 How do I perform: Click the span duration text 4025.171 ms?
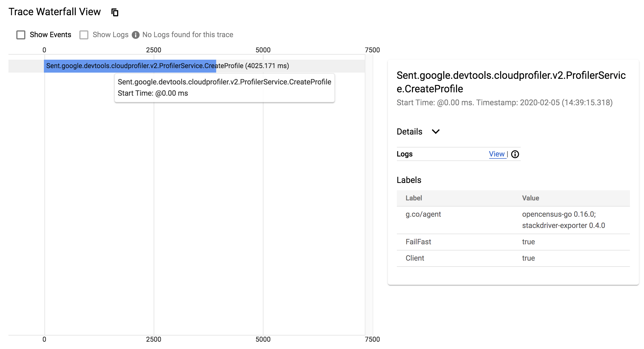tap(267, 66)
